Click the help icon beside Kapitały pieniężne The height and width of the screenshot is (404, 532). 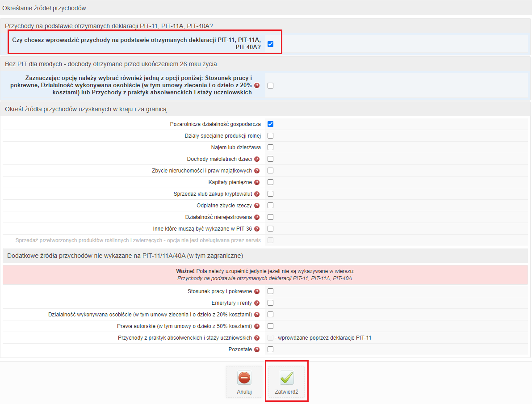[x=257, y=182]
